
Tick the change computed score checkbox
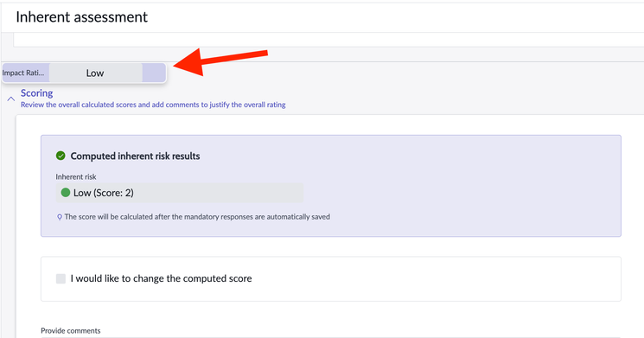tap(61, 278)
